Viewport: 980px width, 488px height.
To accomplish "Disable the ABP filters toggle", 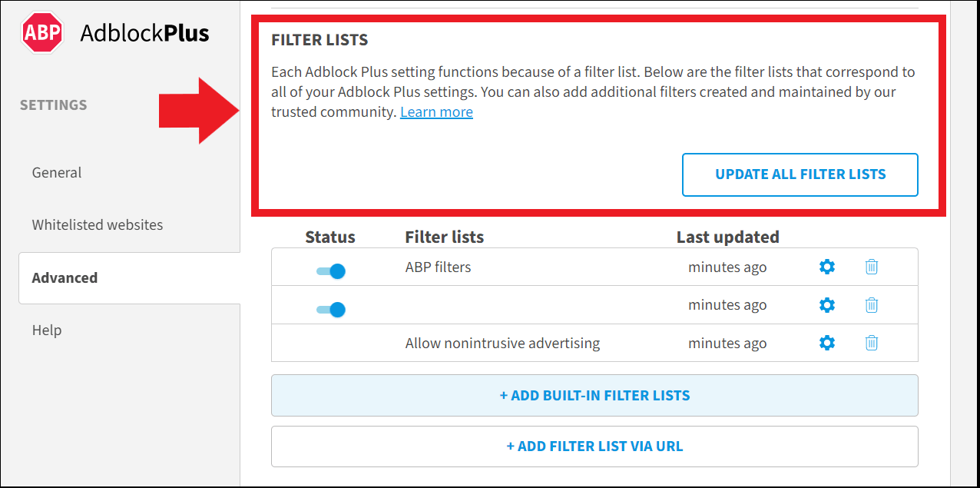I will pyautogui.click(x=330, y=271).
